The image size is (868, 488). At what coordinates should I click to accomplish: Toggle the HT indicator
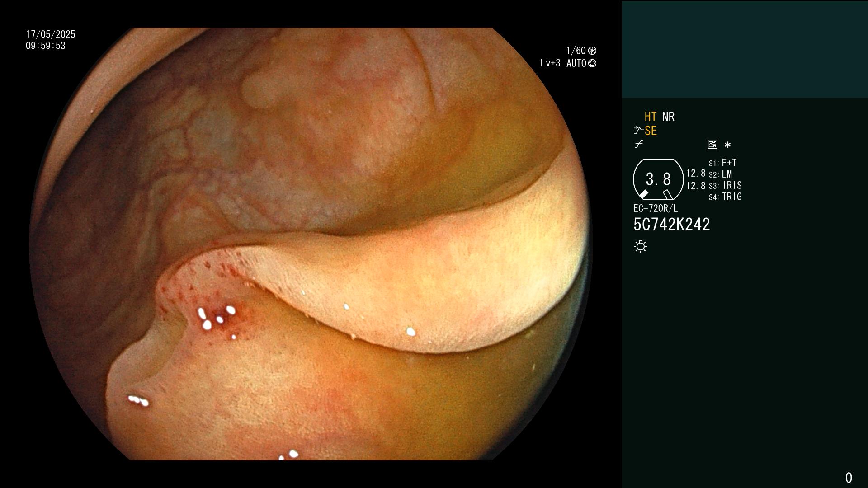click(x=651, y=117)
